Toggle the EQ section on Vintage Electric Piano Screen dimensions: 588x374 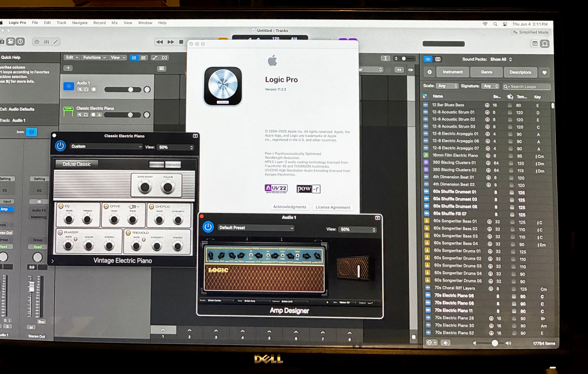(x=61, y=206)
